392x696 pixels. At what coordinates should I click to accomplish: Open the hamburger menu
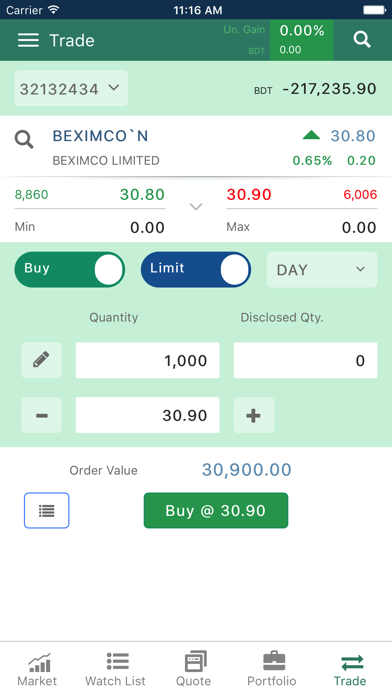pos(28,40)
